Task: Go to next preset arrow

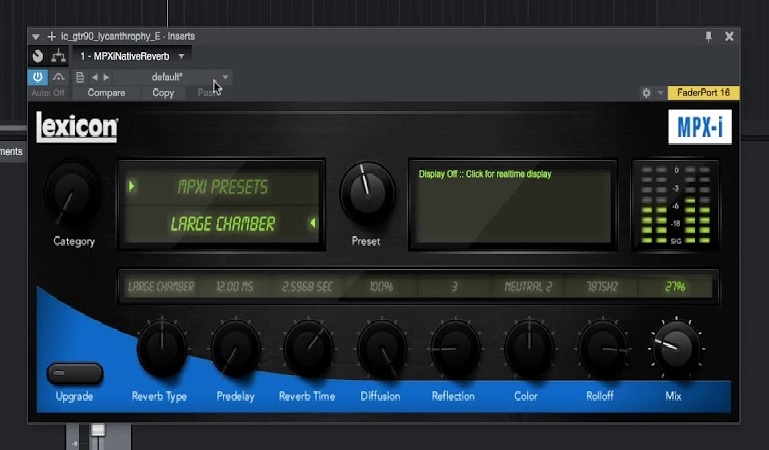Action: [x=106, y=77]
